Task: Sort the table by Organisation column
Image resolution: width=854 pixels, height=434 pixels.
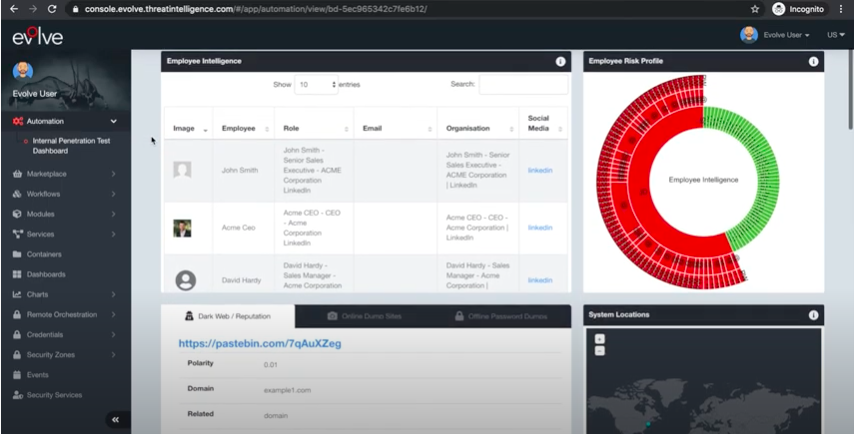Action: (x=478, y=129)
